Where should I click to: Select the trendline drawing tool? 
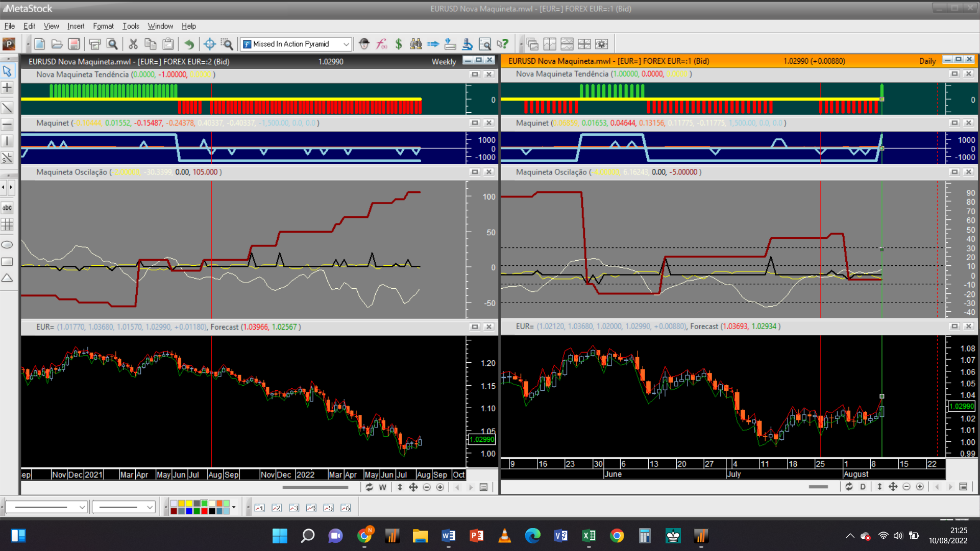point(7,108)
